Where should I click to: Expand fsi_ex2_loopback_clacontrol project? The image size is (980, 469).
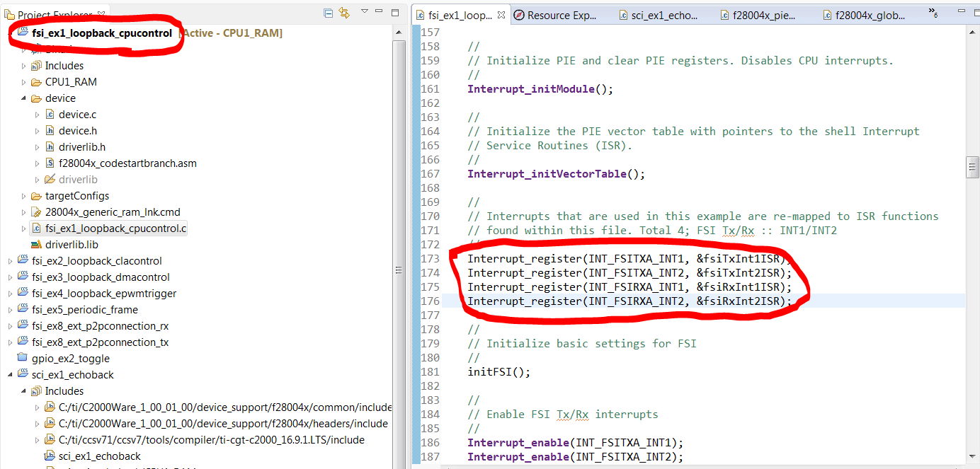10,261
